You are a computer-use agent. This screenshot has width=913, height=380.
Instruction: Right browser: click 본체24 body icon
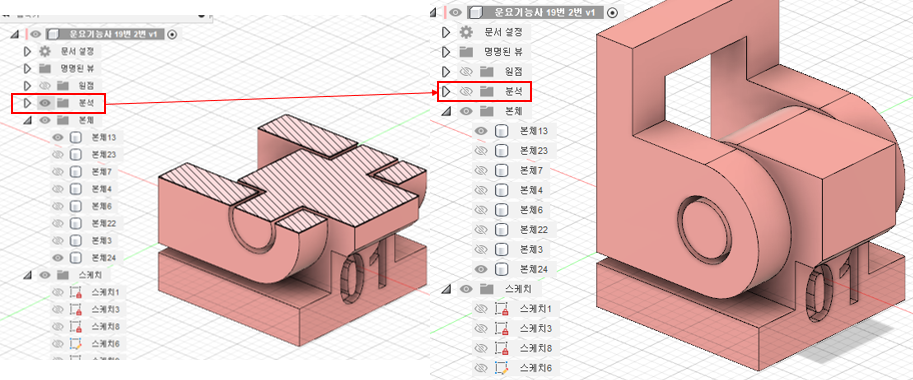501,269
